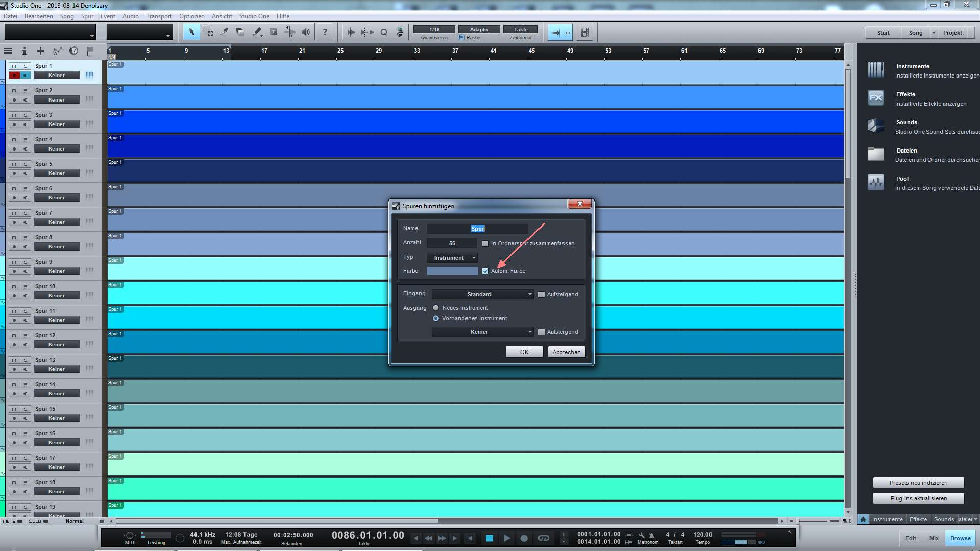Show automation icon above track list

(x=57, y=51)
